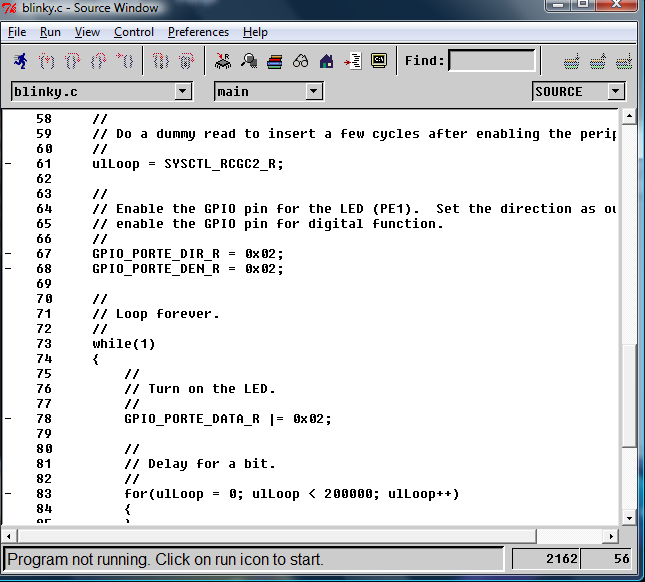This screenshot has width=645, height=582.
Task: Click the Next (step over) toolbar icon
Action: (x=72, y=61)
